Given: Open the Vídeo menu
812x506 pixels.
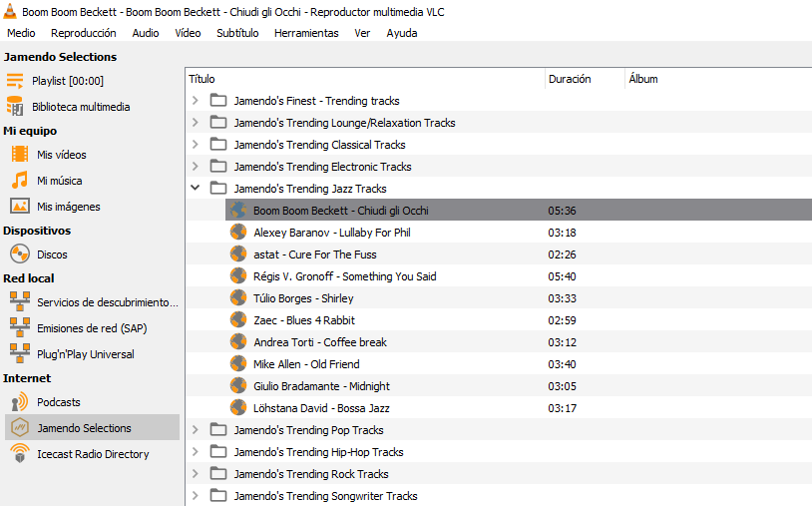Looking at the screenshot, I should (x=188, y=33).
